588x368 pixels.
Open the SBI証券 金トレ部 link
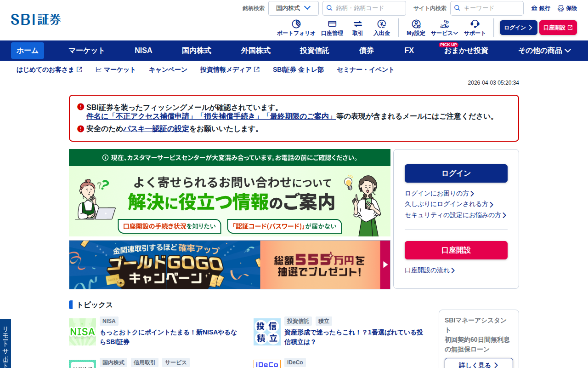pos(298,70)
